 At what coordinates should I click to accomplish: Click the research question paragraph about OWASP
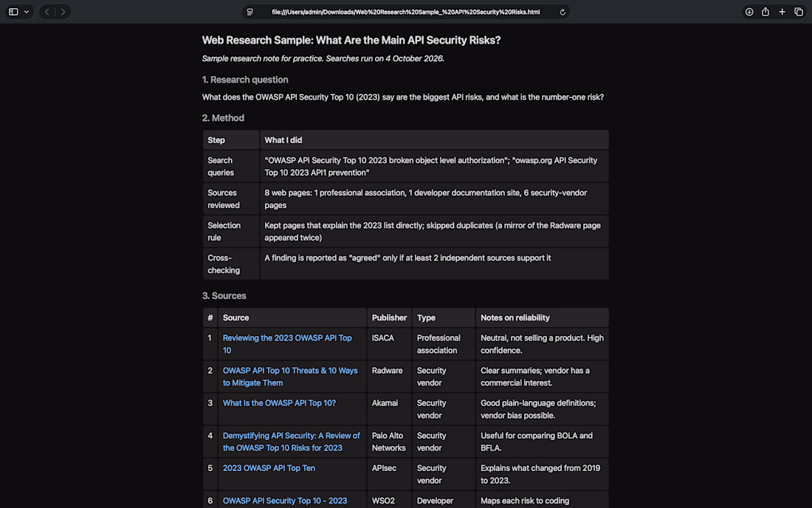click(403, 97)
